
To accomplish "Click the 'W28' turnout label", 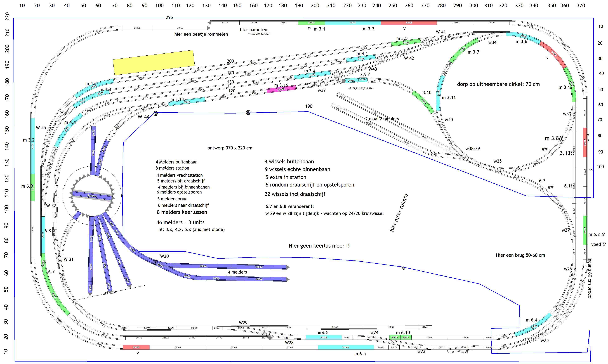I will click(x=289, y=342).
